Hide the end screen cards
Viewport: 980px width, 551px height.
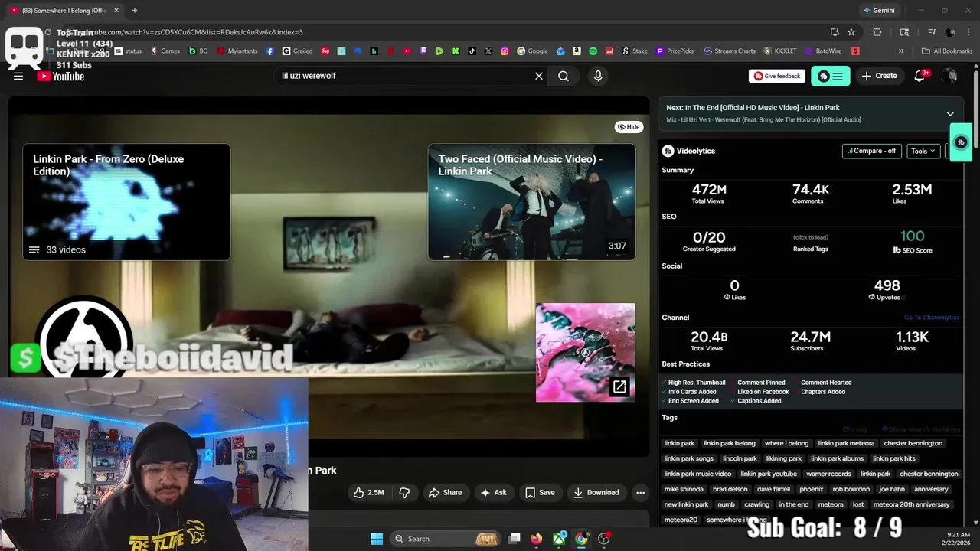pyautogui.click(x=629, y=127)
